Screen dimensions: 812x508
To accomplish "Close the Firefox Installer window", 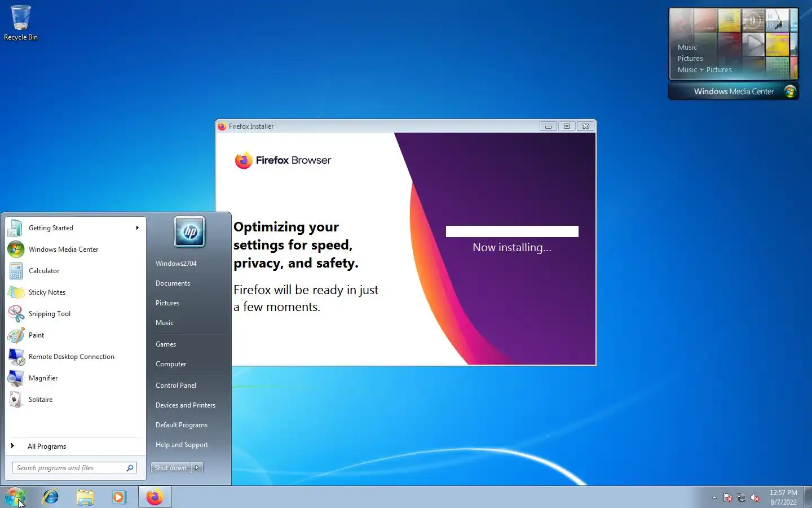I will click(585, 126).
